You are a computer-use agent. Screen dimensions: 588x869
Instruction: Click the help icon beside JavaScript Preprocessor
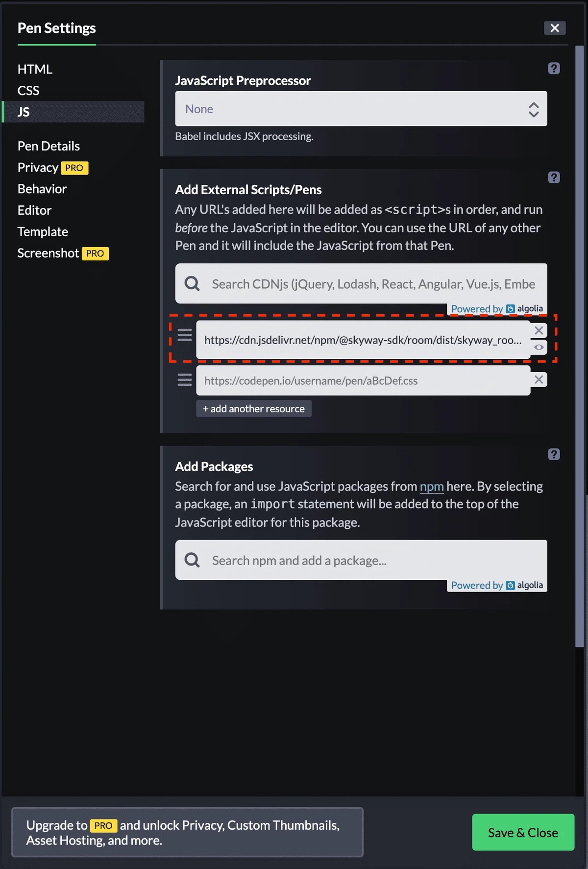tap(554, 68)
